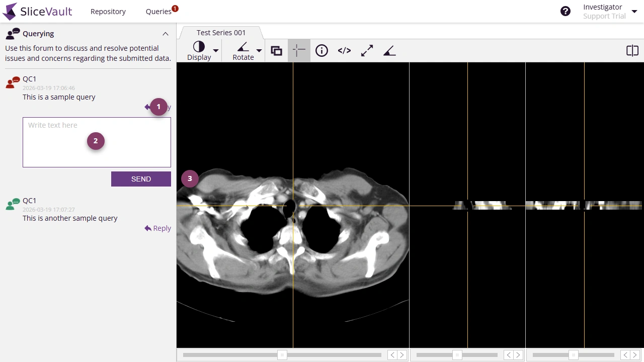Image resolution: width=644 pixels, height=362 pixels.
Task: Expand the viewer with the diagonal arrows icon
Action: click(x=367, y=50)
